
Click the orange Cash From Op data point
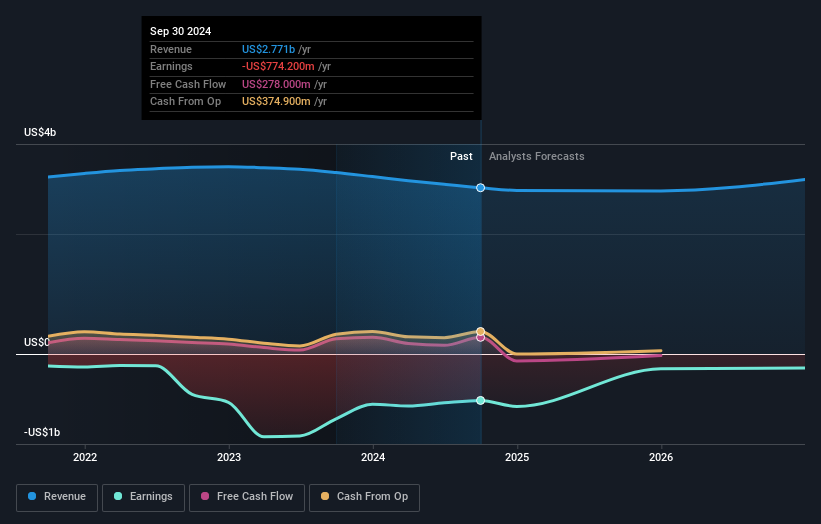pyautogui.click(x=481, y=331)
